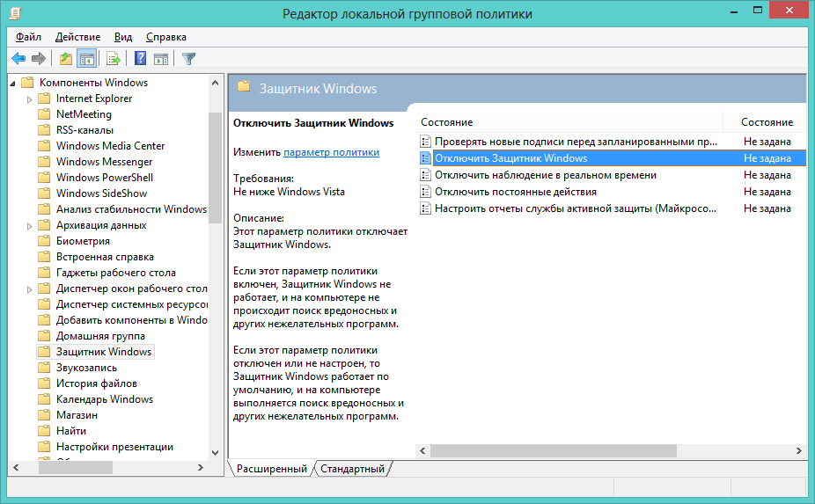815x504 pixels.
Task: Click the tree pane right scroll arrow
Action: 201,468
